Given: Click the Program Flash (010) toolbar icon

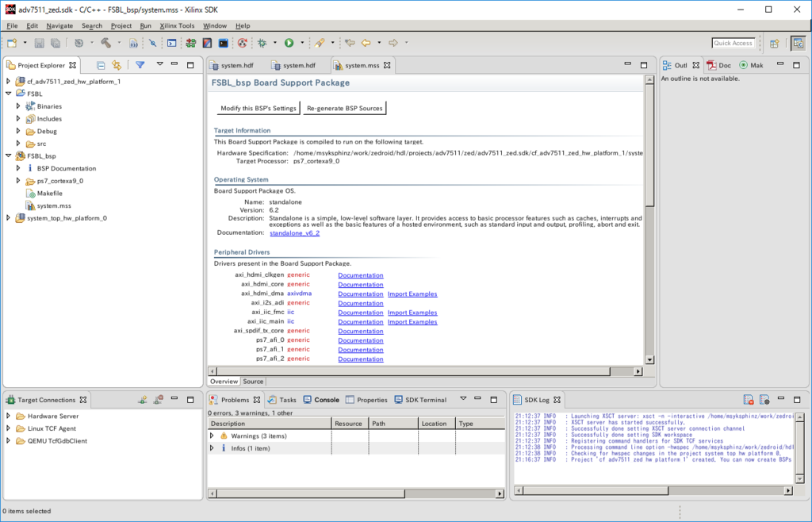Looking at the screenshot, I should pos(132,44).
